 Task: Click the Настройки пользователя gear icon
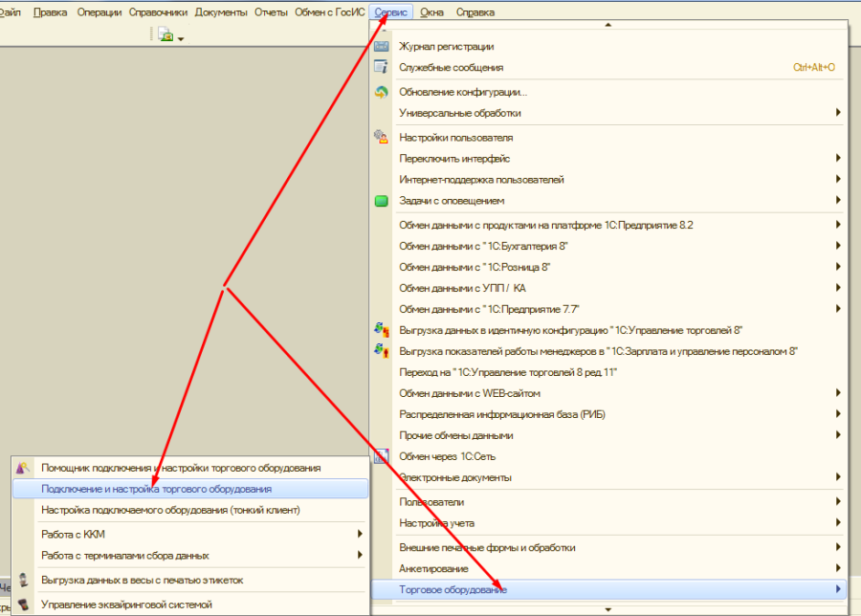point(381,137)
